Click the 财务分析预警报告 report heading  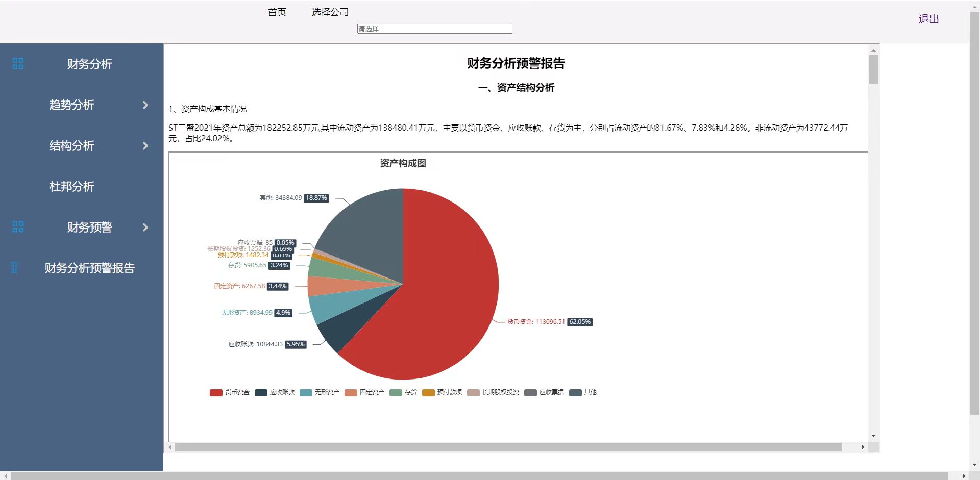tap(516, 63)
